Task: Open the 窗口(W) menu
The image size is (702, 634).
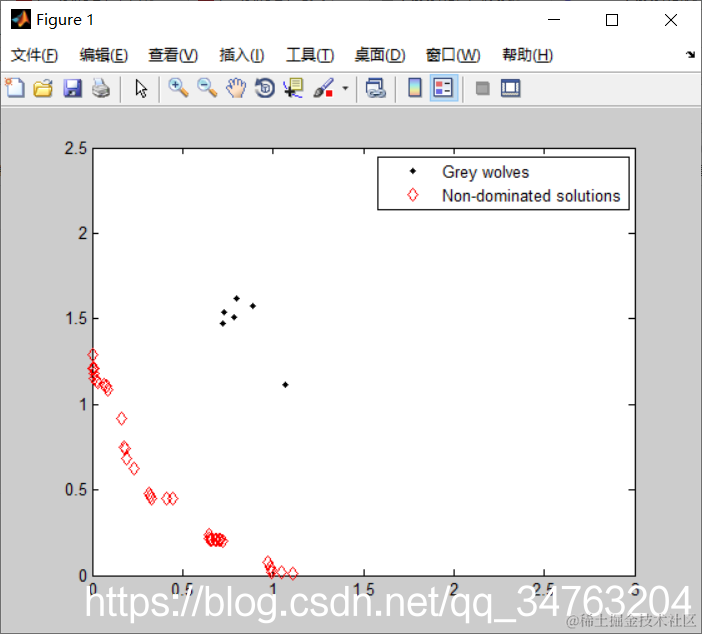Action: pyautogui.click(x=453, y=56)
